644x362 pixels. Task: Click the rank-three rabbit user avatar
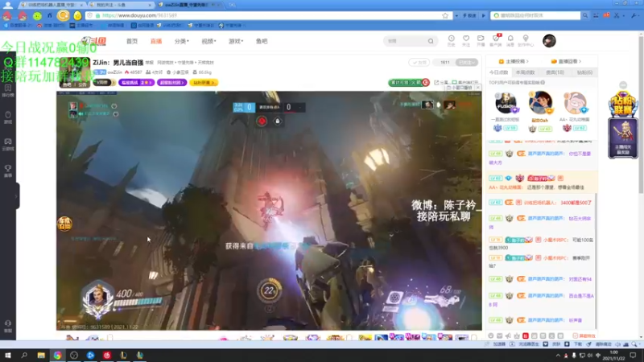(575, 104)
